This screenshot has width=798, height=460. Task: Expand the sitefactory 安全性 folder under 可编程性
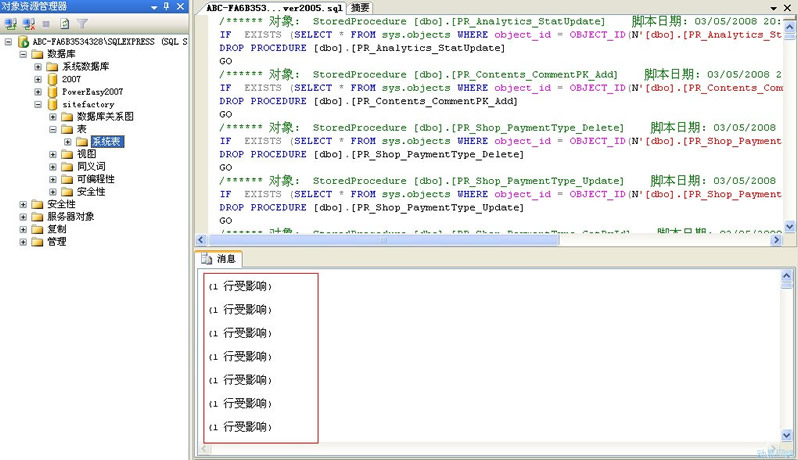point(52,192)
